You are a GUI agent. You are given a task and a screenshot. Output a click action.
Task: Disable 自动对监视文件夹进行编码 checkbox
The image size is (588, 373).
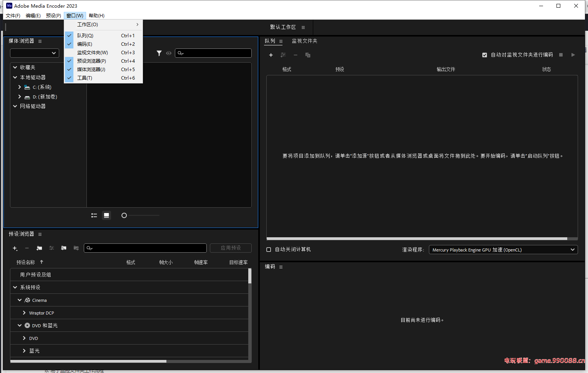pyautogui.click(x=485, y=55)
